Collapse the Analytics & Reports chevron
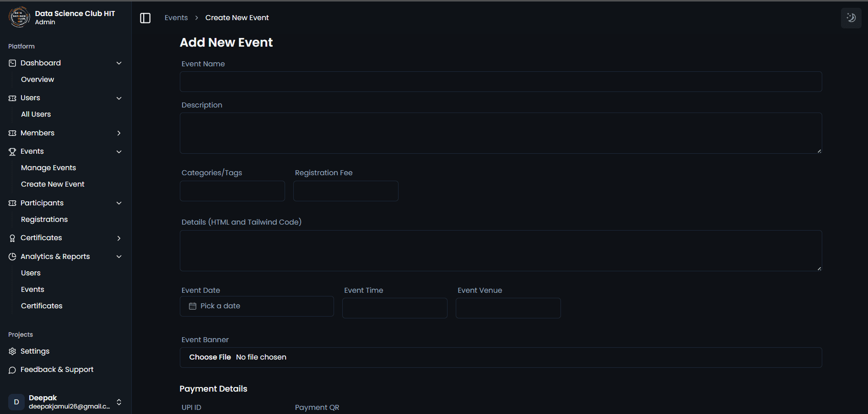The height and width of the screenshot is (414, 868). tap(119, 256)
